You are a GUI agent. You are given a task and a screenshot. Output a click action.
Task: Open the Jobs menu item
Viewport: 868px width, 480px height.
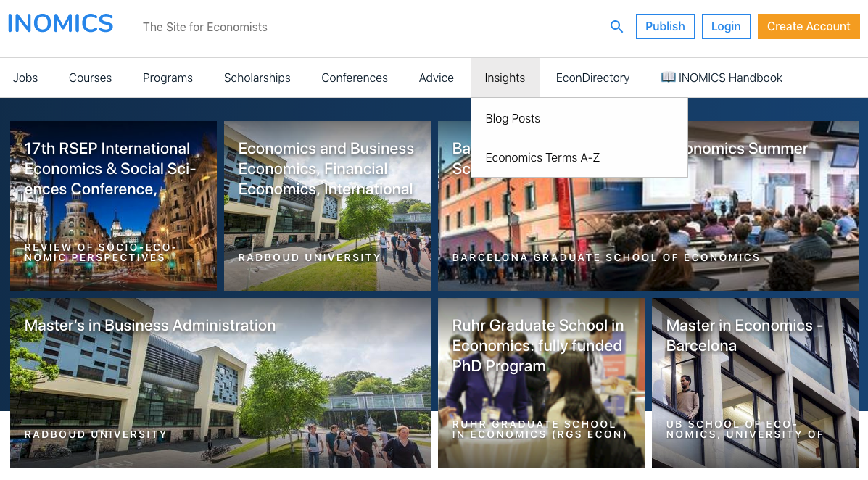(25, 78)
